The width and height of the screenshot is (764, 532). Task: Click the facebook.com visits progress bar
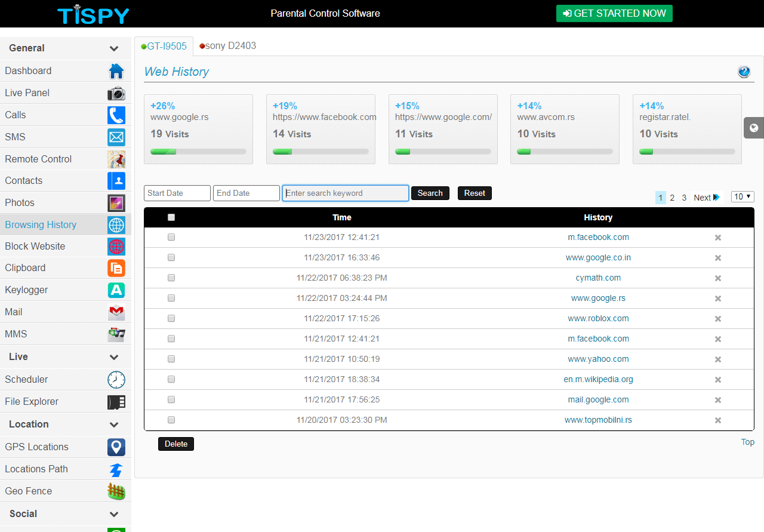[x=321, y=152]
